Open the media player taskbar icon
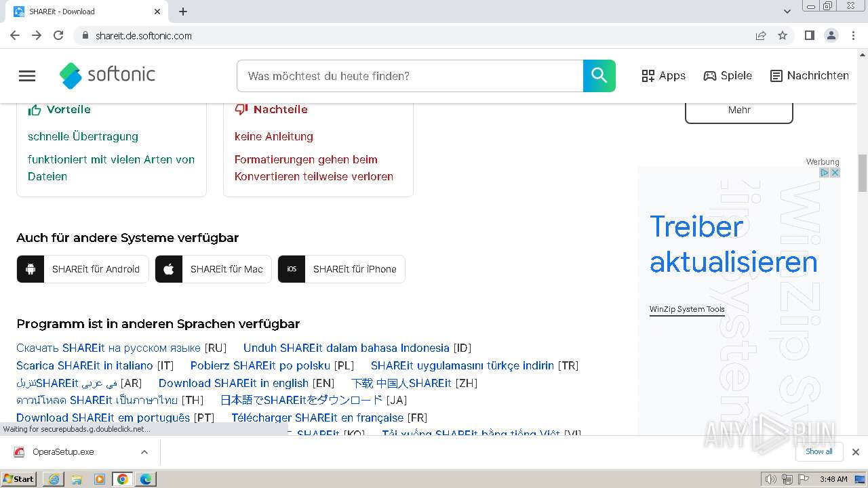This screenshot has height=488, width=868. [100, 479]
